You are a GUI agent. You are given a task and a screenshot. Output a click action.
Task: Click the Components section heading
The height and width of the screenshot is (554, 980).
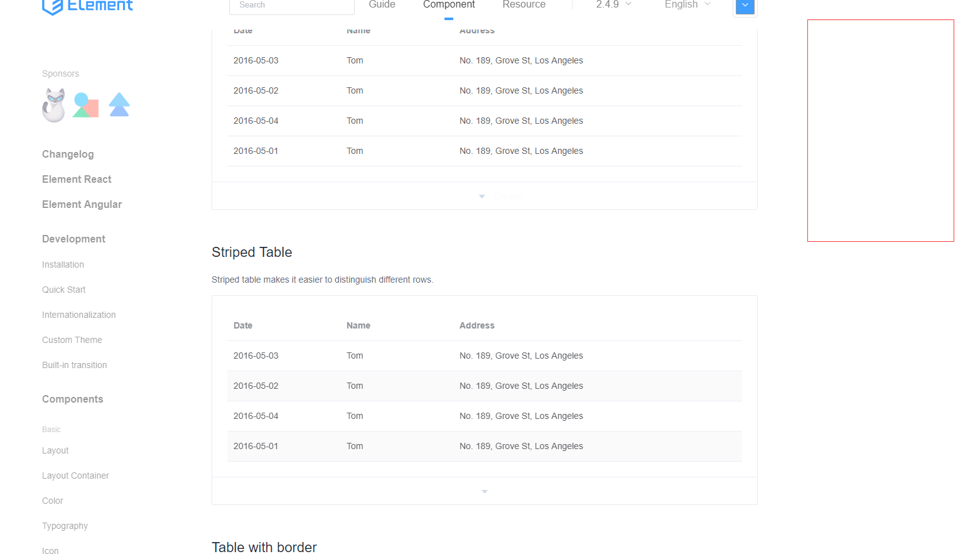(72, 399)
